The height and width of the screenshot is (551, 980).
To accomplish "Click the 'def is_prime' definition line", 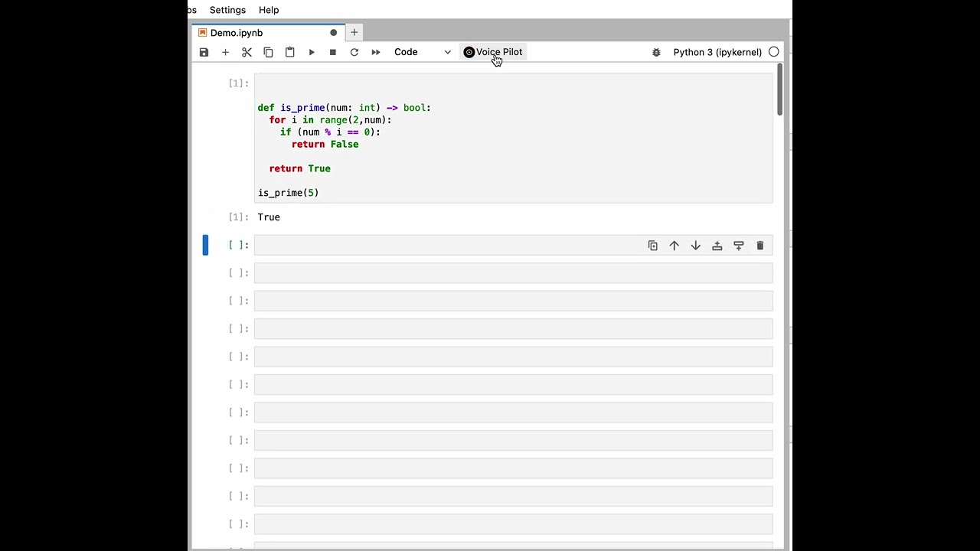I will tap(345, 108).
